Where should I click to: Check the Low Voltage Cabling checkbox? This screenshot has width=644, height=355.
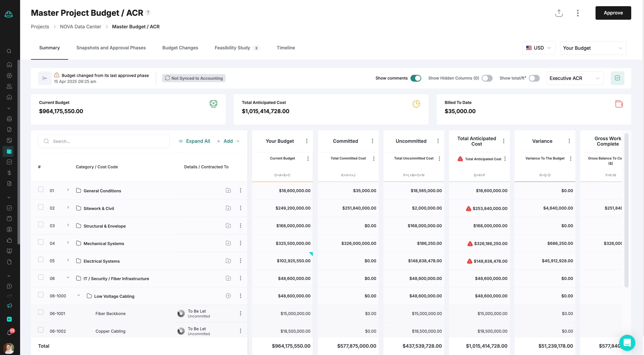[x=41, y=295]
